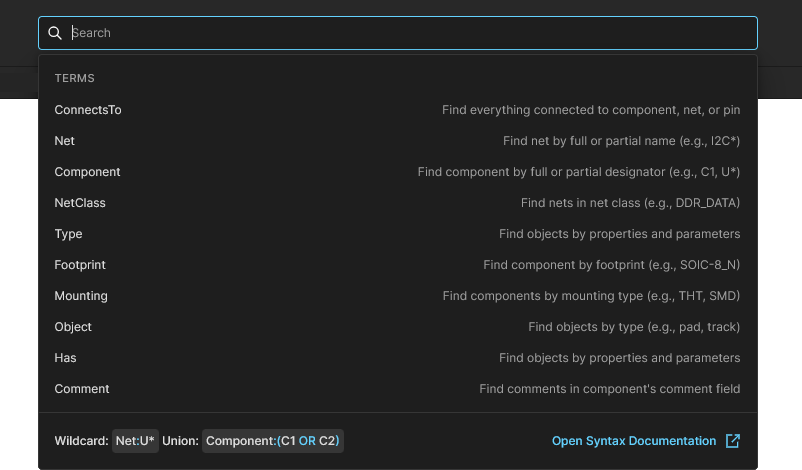Click the magnifying glass search icon
Viewport: 802px width, 470px height.
(x=55, y=33)
